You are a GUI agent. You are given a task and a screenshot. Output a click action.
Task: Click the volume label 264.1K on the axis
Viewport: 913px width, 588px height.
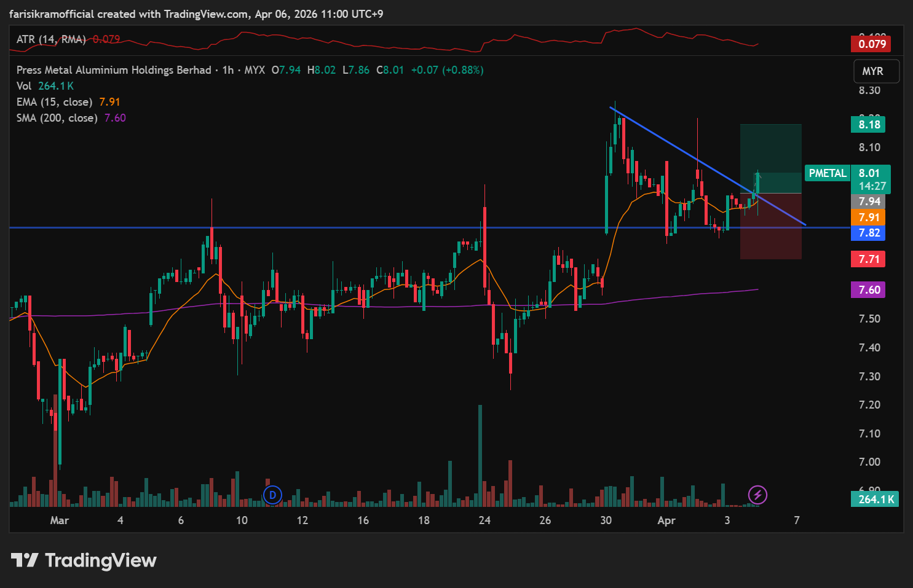click(875, 500)
